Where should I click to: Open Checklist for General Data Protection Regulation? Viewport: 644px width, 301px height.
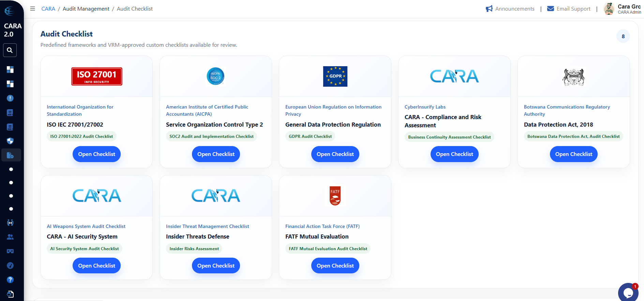pyautogui.click(x=335, y=154)
